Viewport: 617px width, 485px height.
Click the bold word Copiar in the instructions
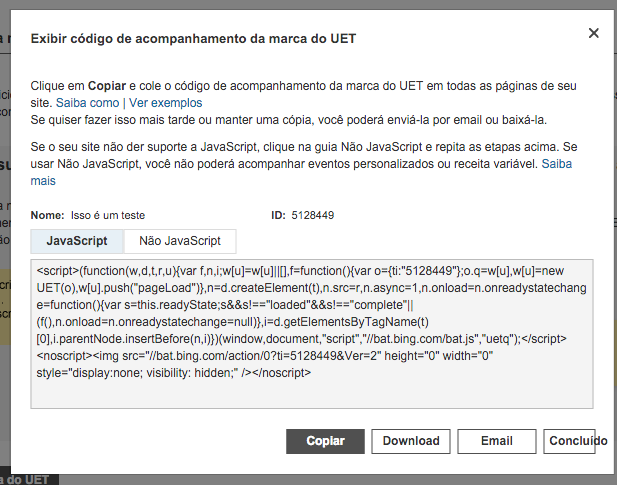pos(107,86)
